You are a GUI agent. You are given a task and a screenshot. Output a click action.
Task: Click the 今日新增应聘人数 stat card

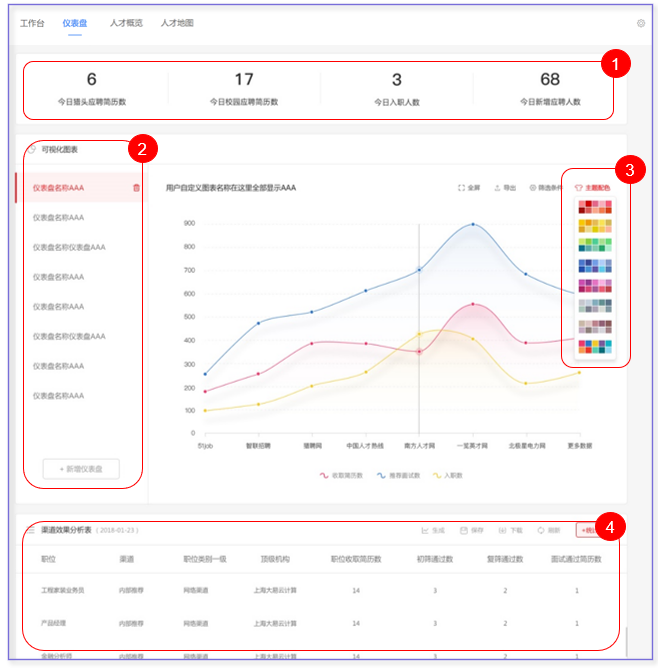(x=550, y=89)
